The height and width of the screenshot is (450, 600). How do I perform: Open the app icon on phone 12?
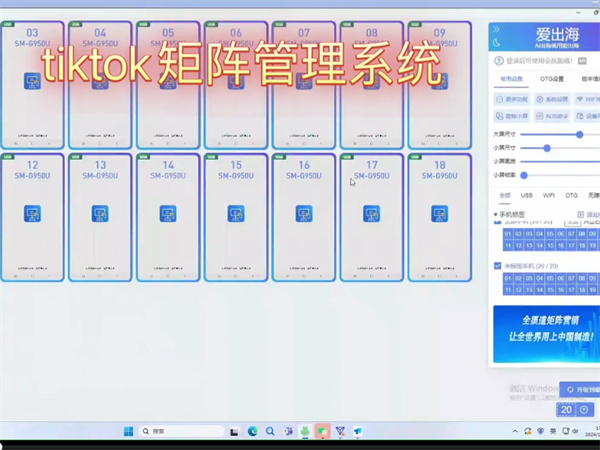click(x=33, y=214)
